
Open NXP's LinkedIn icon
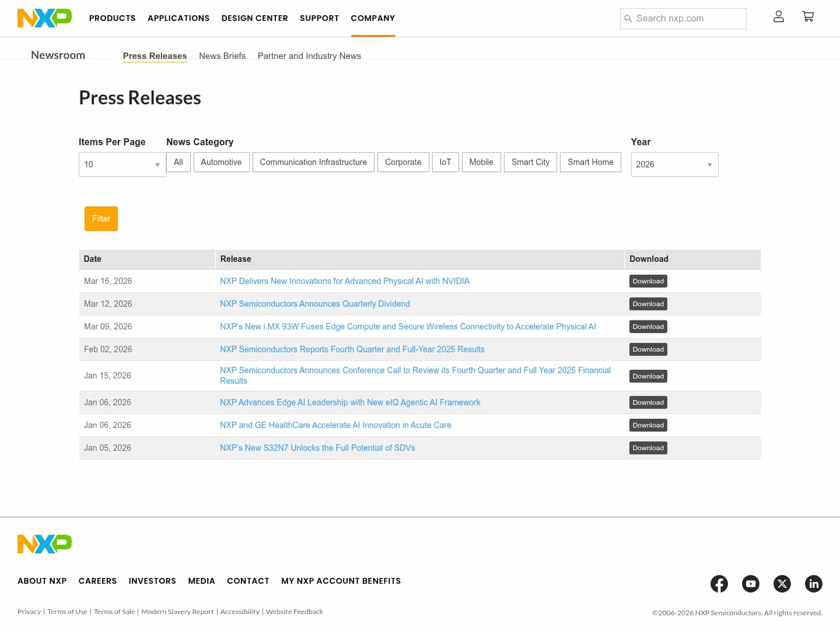(x=814, y=583)
